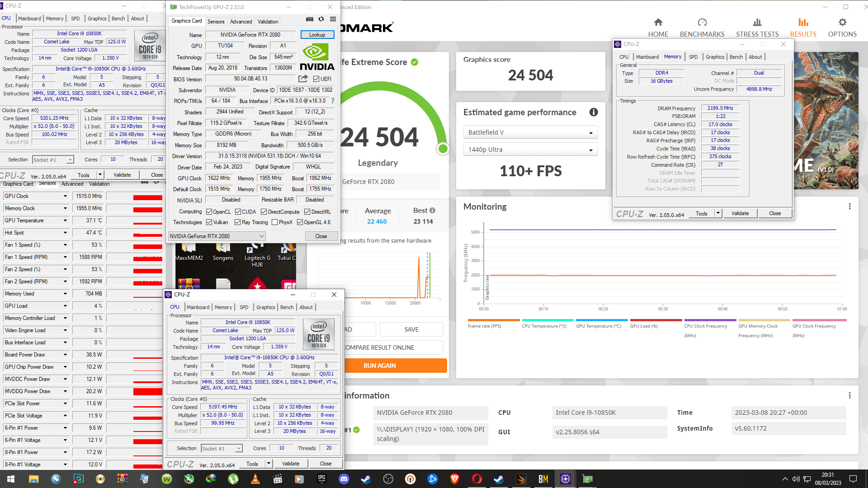Open Discord from the taskbar
This screenshot has height=488, width=868.
pyautogui.click(x=344, y=479)
